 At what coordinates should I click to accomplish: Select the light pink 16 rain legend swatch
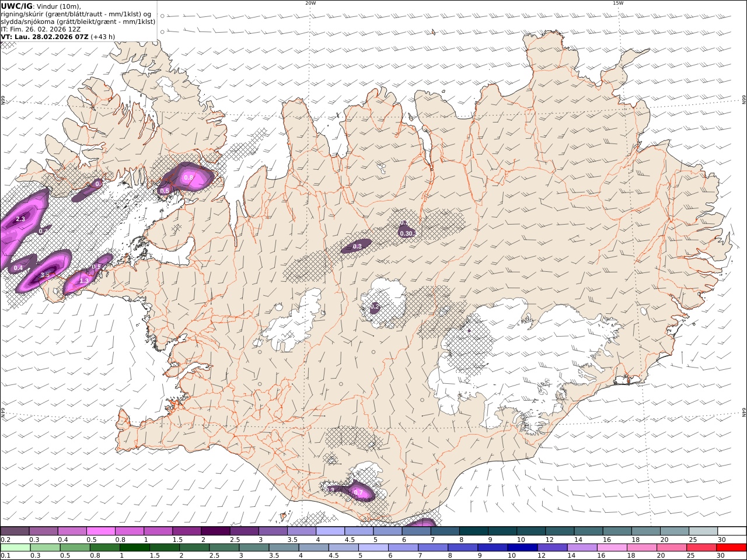613,547
